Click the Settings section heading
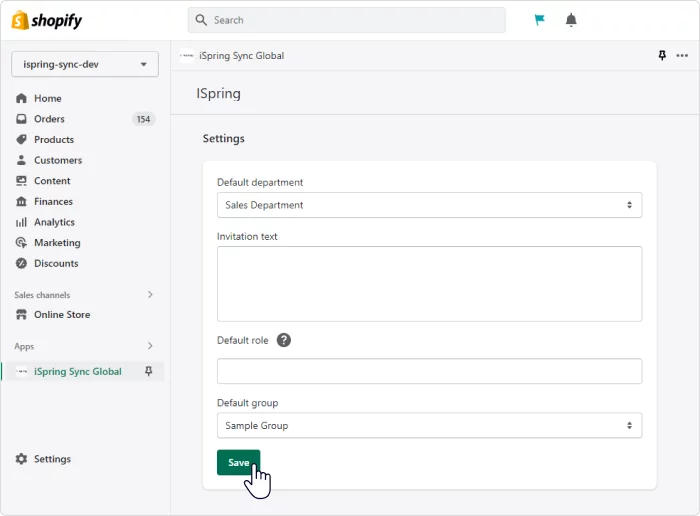The image size is (700, 516). tap(224, 138)
